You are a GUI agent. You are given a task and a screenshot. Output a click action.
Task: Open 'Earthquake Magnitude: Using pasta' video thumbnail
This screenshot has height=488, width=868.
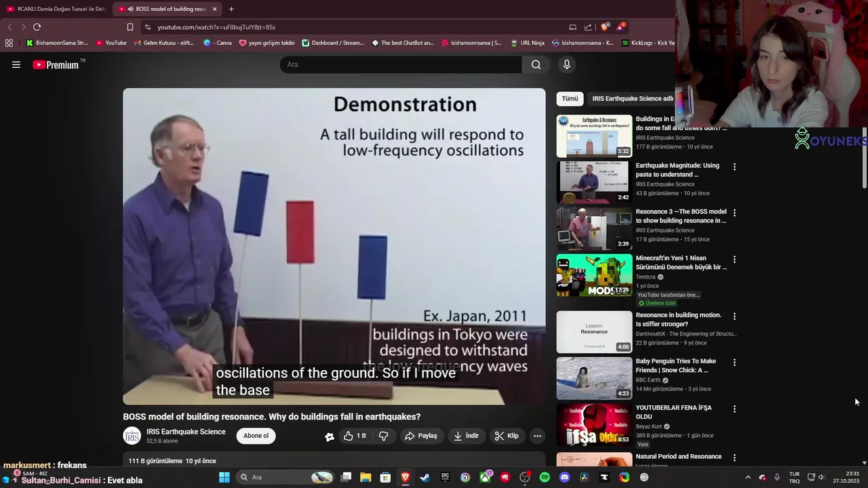594,182
